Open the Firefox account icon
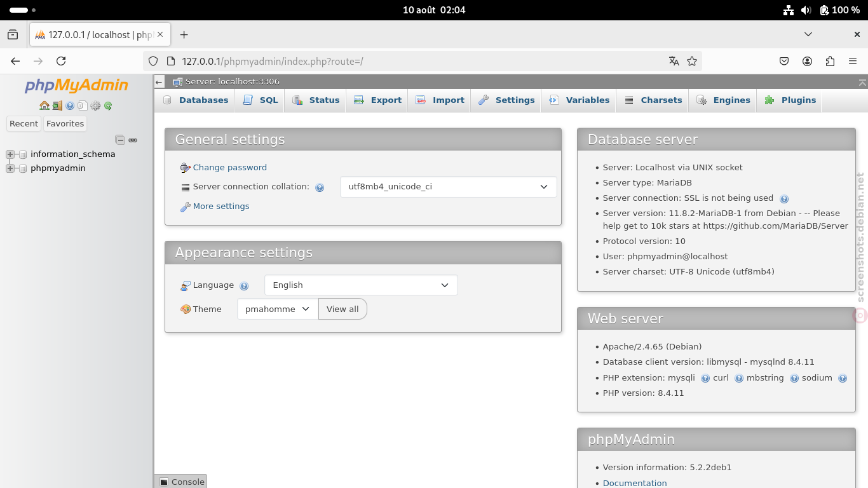The width and height of the screenshot is (868, 488). pos(807,61)
